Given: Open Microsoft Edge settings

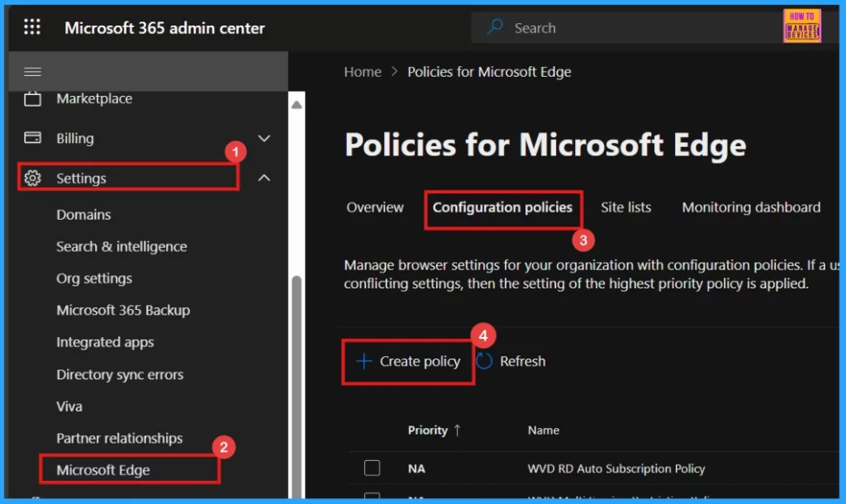Looking at the screenshot, I should (x=103, y=470).
